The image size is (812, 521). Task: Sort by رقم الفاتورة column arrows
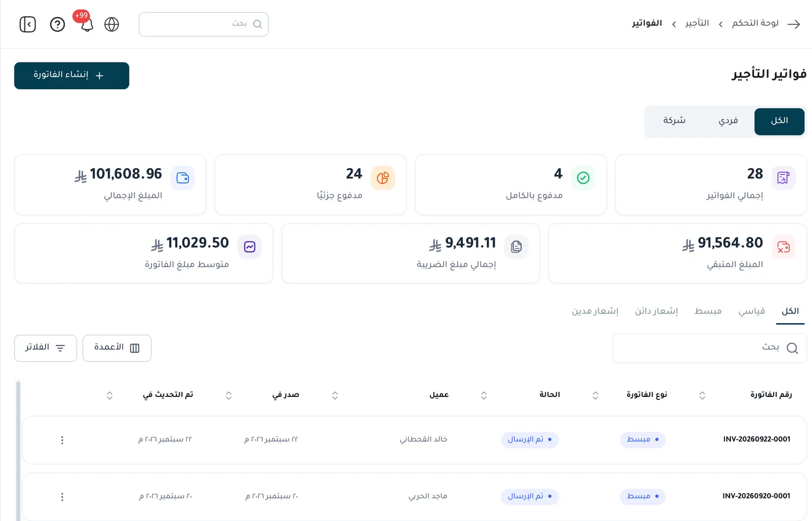pos(702,395)
